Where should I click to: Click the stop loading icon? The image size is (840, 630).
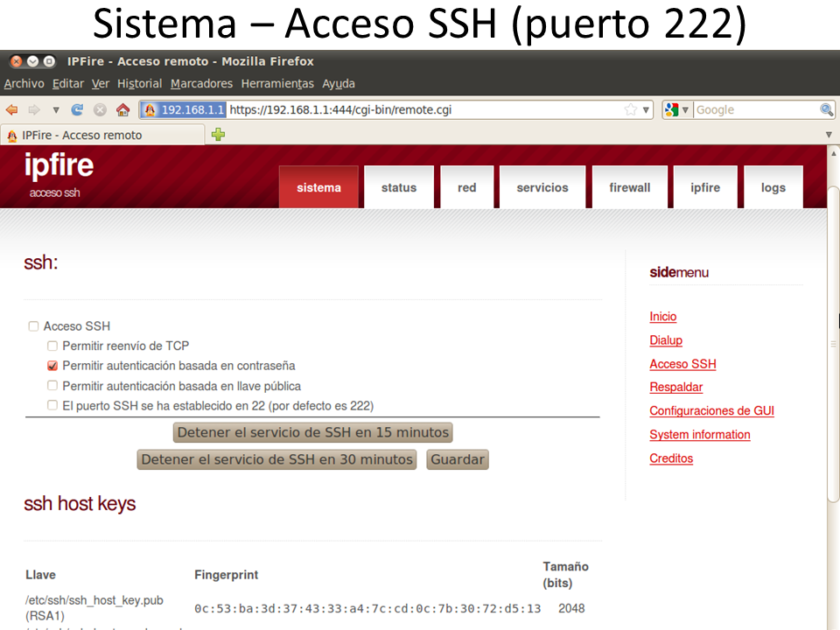tap(100, 110)
